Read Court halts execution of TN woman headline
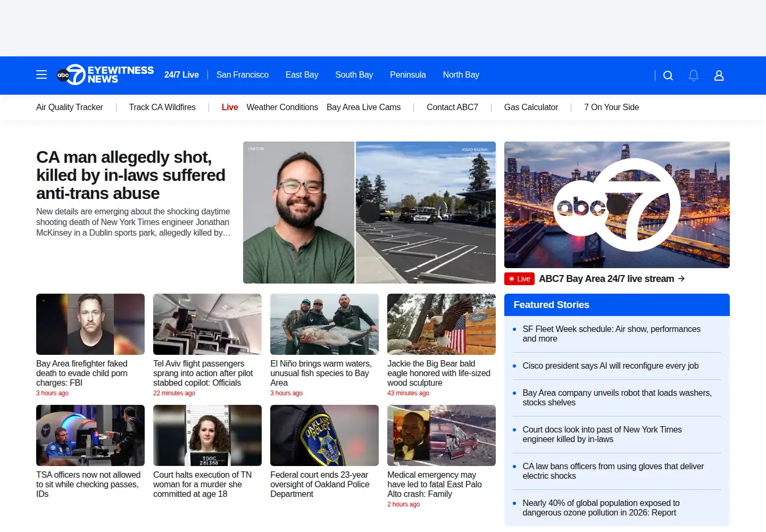Screen dimensions: 766x532 tap(203, 485)
